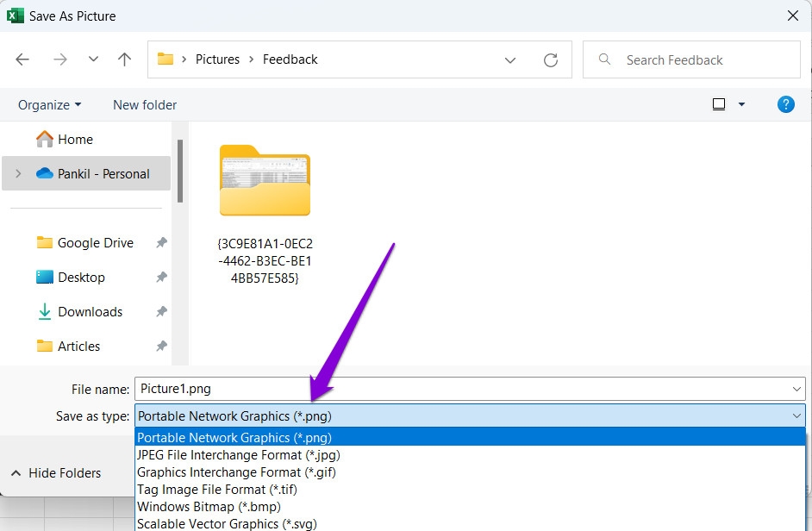Click the search magnifier icon
Screen dimensions: 812x531
click(604, 59)
